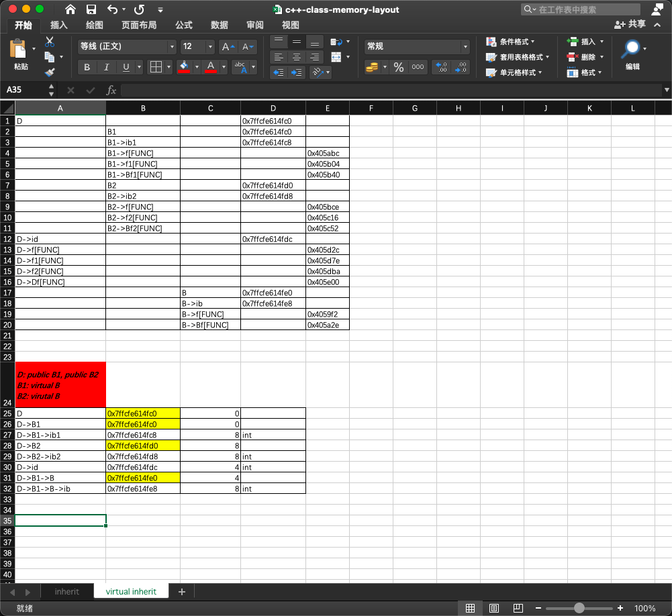Screen dimensions: 672x616
Task: Open the 条件格式 conditional formatting menu
Action: pyautogui.click(x=510, y=42)
